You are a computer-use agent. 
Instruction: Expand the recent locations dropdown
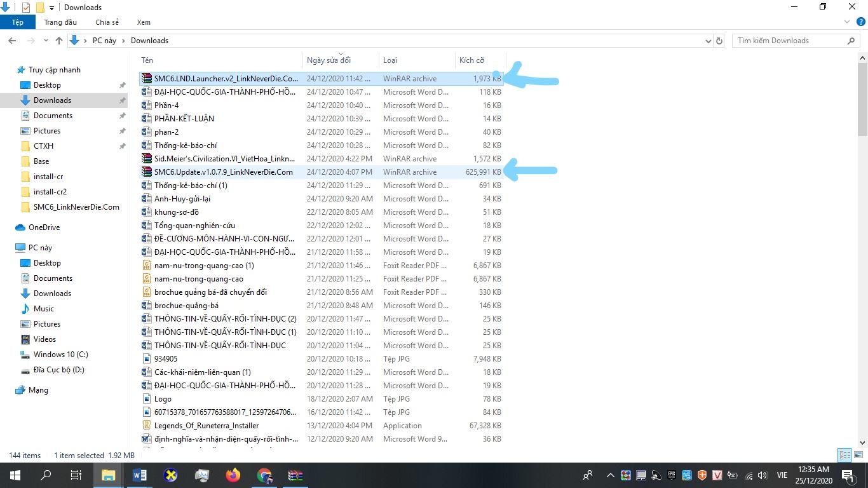44,41
